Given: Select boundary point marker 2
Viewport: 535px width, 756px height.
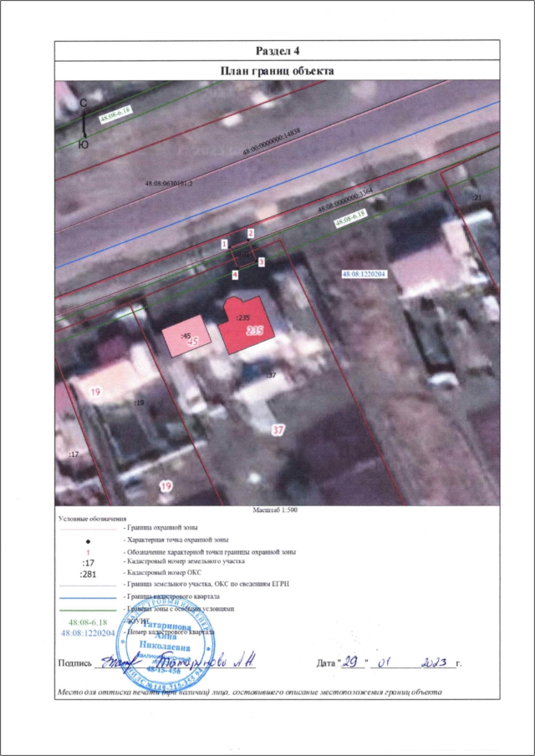Looking at the screenshot, I should [250, 233].
